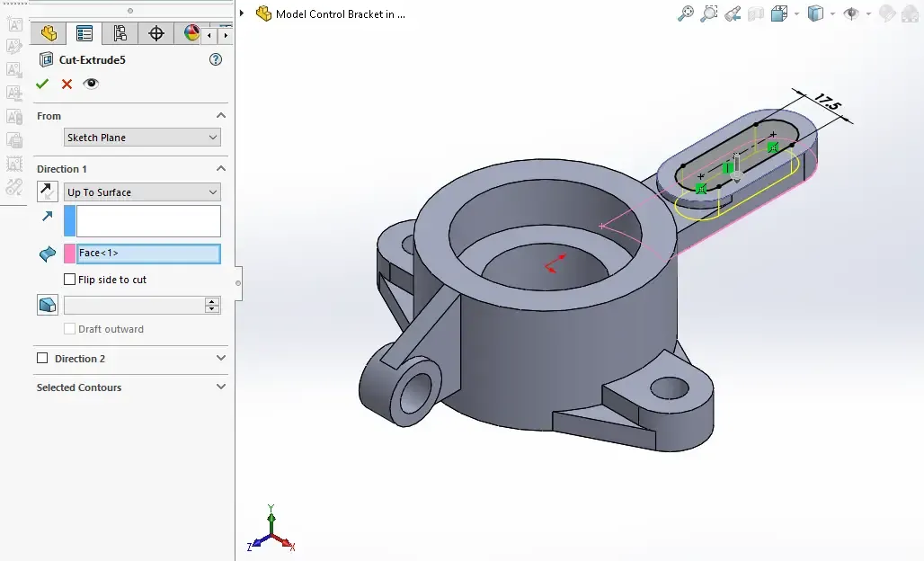Click the greyed link icon in sidebar

coord(14,187)
